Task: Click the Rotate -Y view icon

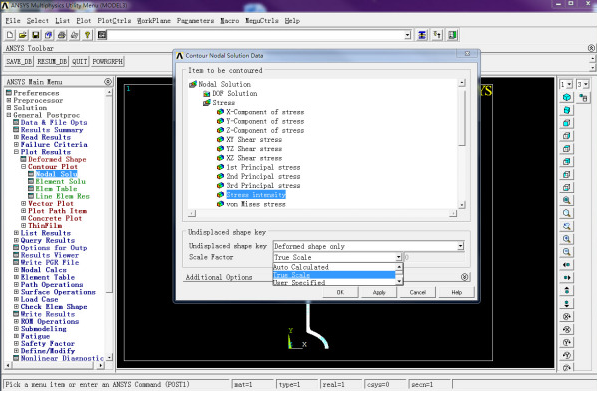Action: click(567, 355)
